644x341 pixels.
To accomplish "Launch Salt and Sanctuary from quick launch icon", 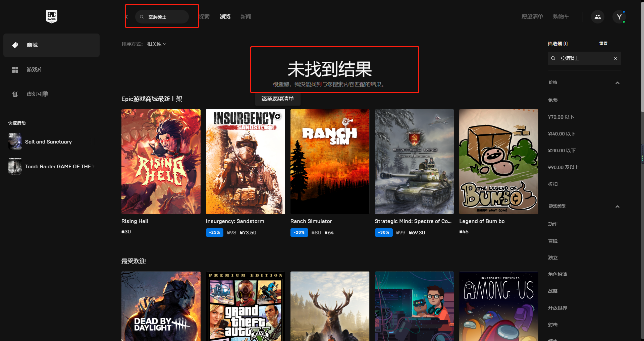I will point(15,141).
